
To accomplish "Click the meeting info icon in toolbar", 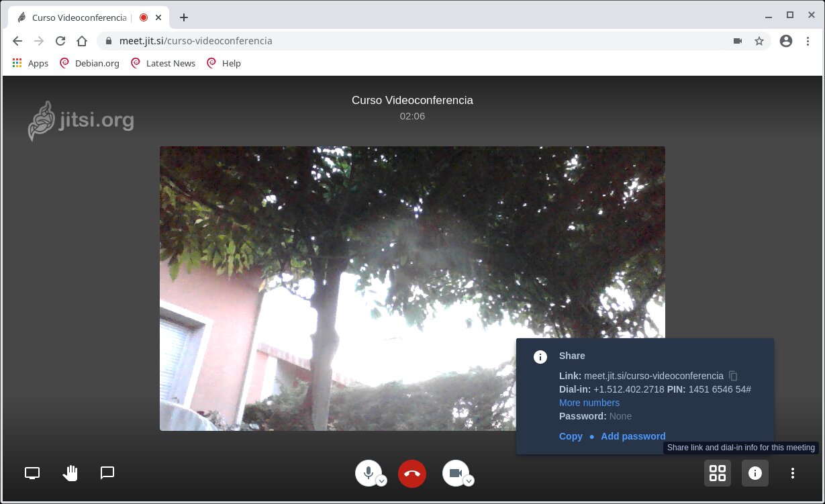I will click(x=755, y=473).
